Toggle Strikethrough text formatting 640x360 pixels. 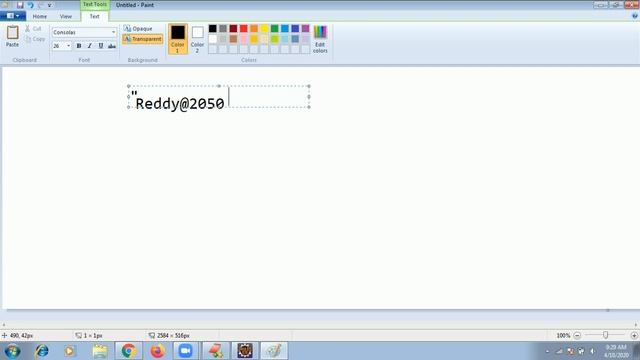pos(112,46)
